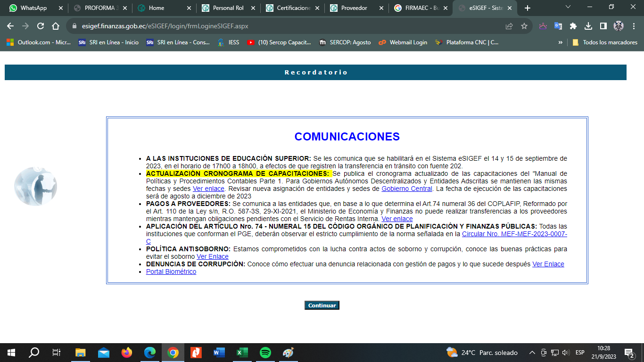Reload the page with the refresh icon
The width and height of the screenshot is (644, 362).
(41, 26)
